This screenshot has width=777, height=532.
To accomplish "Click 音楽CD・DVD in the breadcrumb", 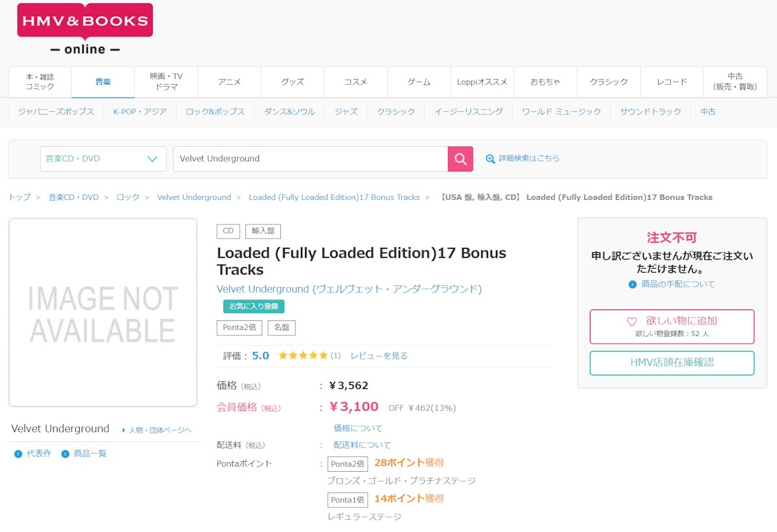I will (x=74, y=197).
